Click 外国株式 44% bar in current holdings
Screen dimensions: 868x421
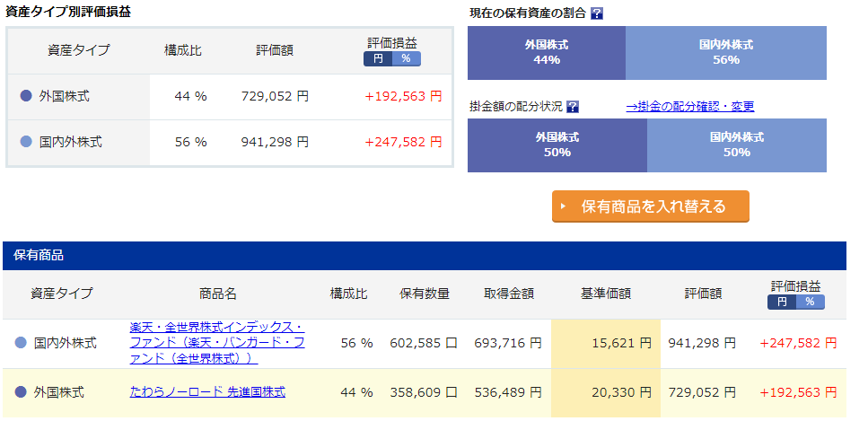coord(547,53)
